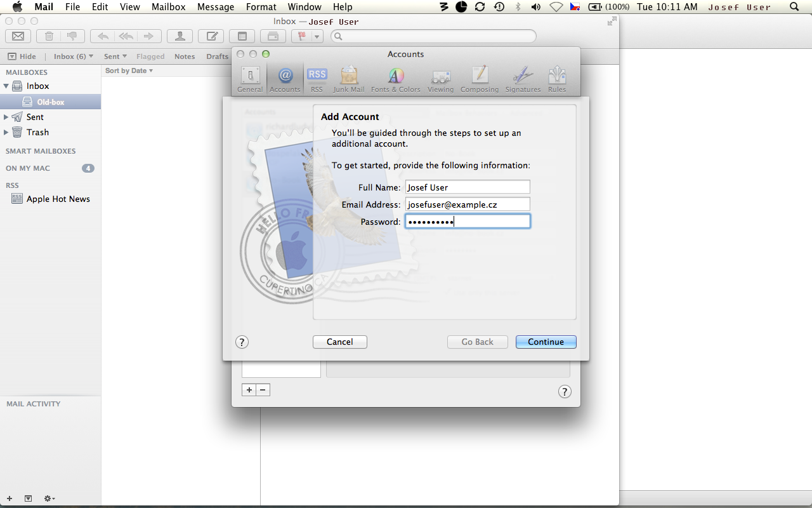Click Drafts in the favorites bar

[217, 57]
